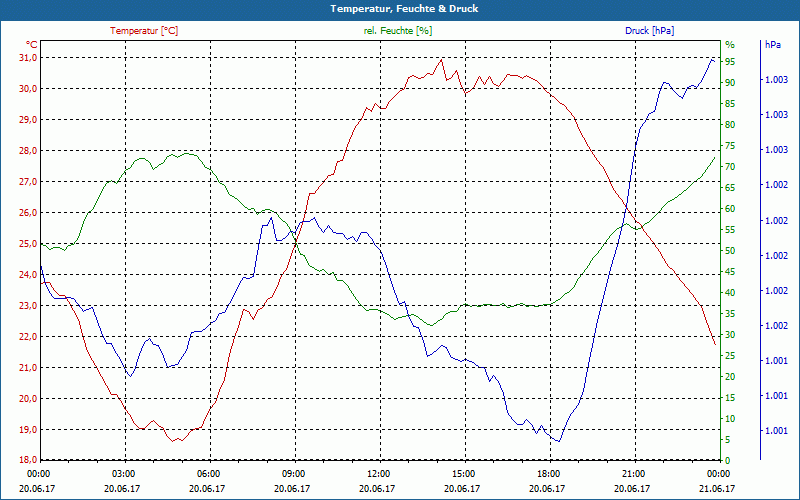
Task: Click the 50 humidity axis tick
Action: click(x=730, y=251)
